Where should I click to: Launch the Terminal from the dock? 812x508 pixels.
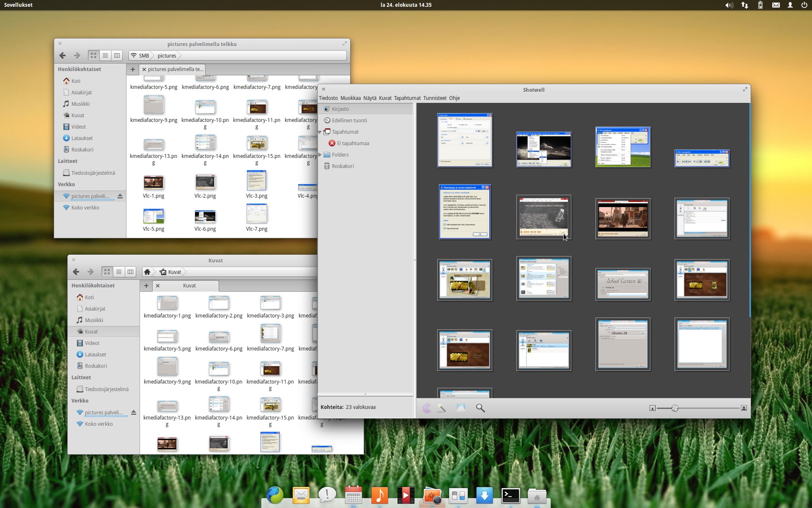click(510, 495)
